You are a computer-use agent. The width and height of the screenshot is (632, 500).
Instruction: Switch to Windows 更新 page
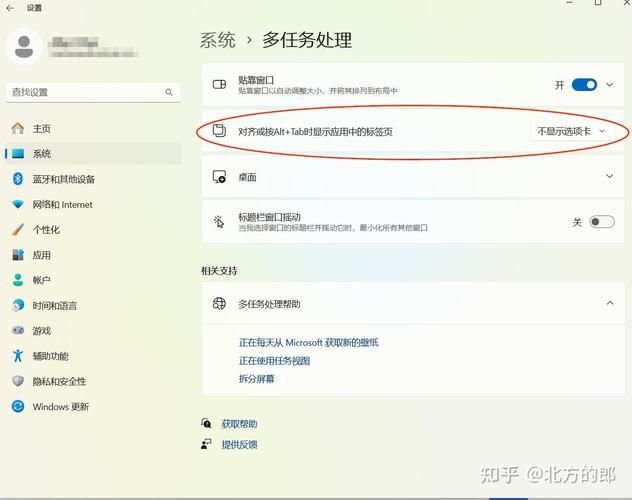tap(93, 406)
